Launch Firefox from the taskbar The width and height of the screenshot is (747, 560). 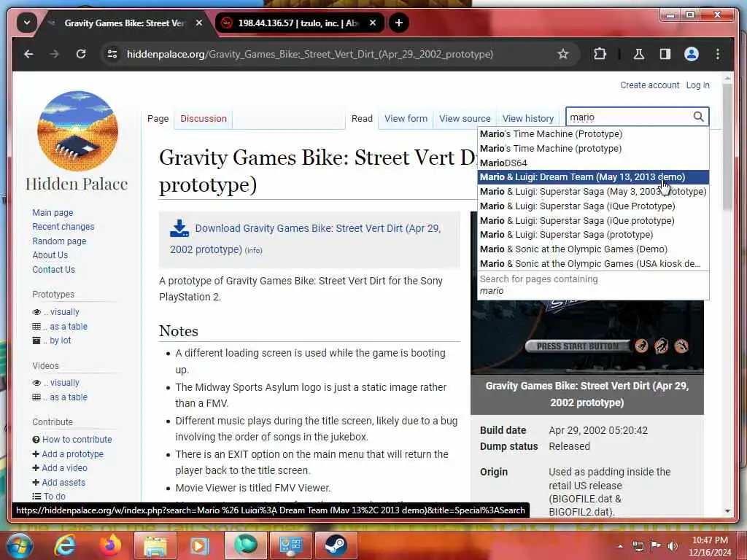pyautogui.click(x=111, y=545)
